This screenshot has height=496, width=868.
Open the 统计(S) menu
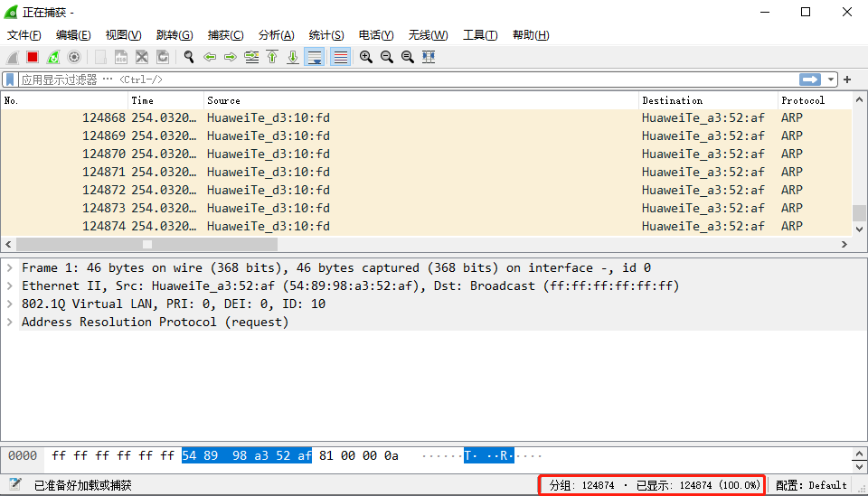tap(326, 35)
